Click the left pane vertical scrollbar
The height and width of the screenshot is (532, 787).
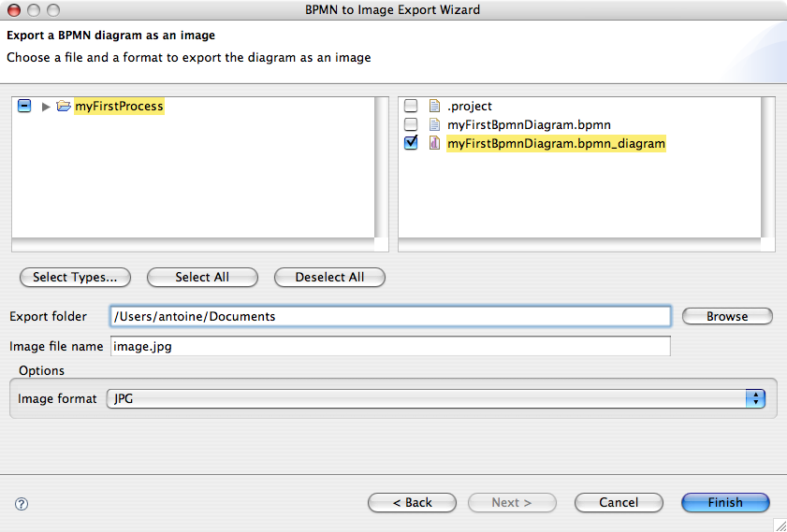[382, 167]
